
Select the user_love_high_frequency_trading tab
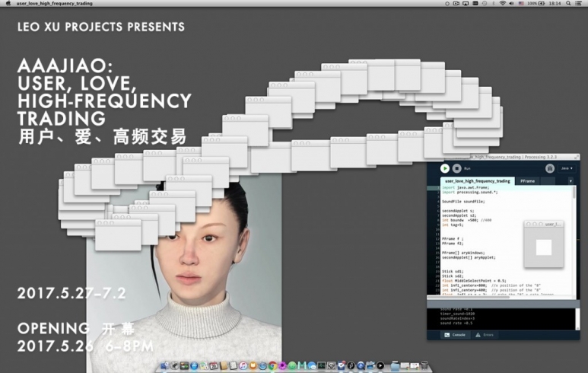477,181
